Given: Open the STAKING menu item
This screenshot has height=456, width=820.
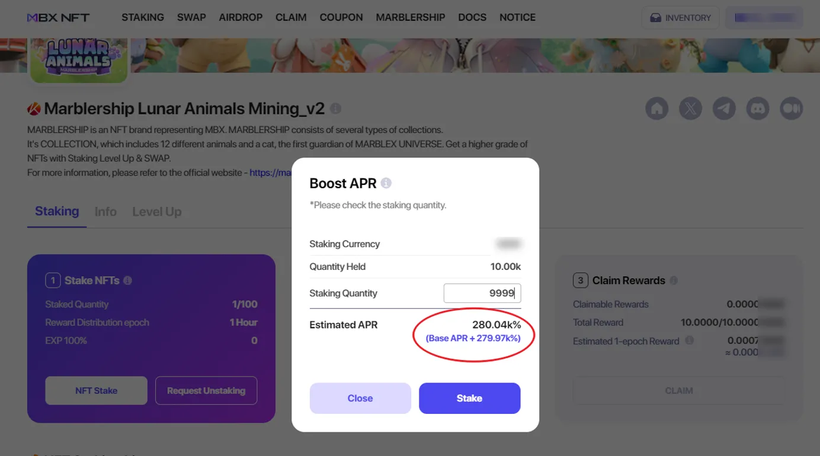Looking at the screenshot, I should pyautogui.click(x=142, y=18).
